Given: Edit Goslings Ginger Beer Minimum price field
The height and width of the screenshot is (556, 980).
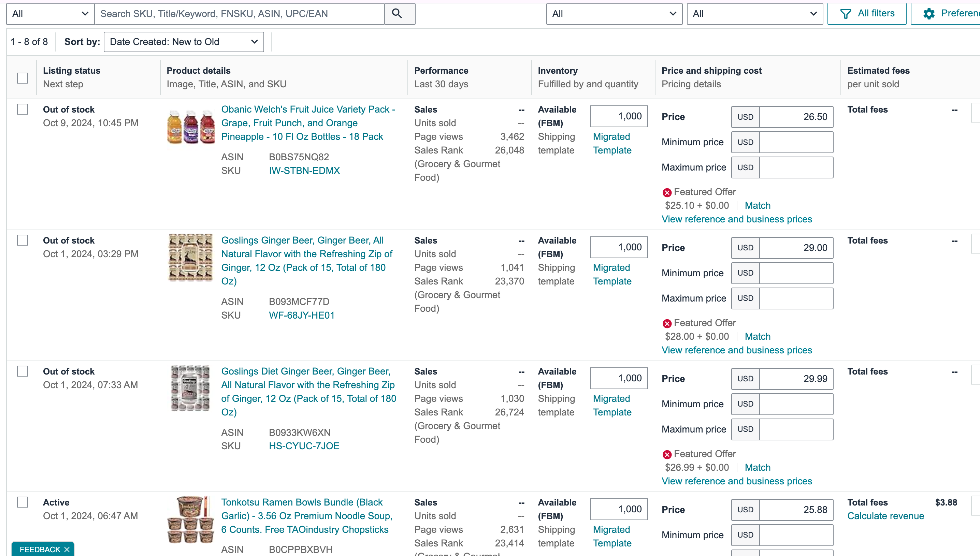Looking at the screenshot, I should (x=796, y=273).
